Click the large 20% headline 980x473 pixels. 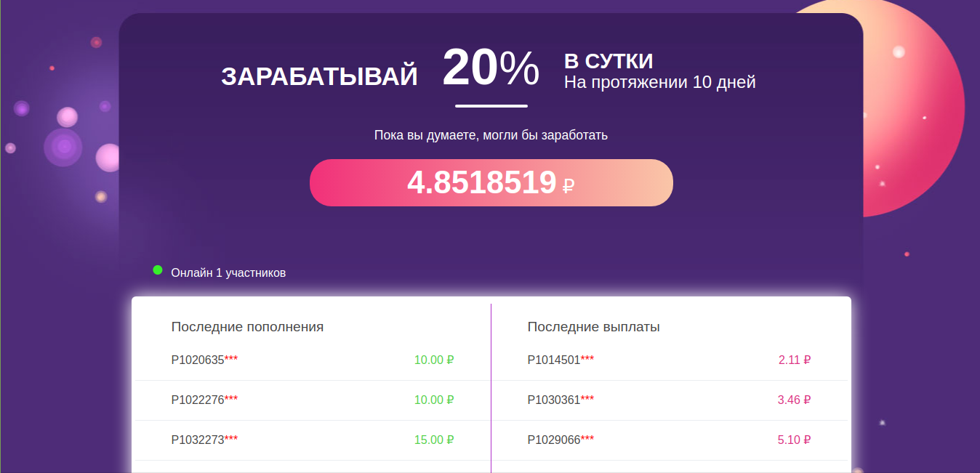[x=491, y=68]
